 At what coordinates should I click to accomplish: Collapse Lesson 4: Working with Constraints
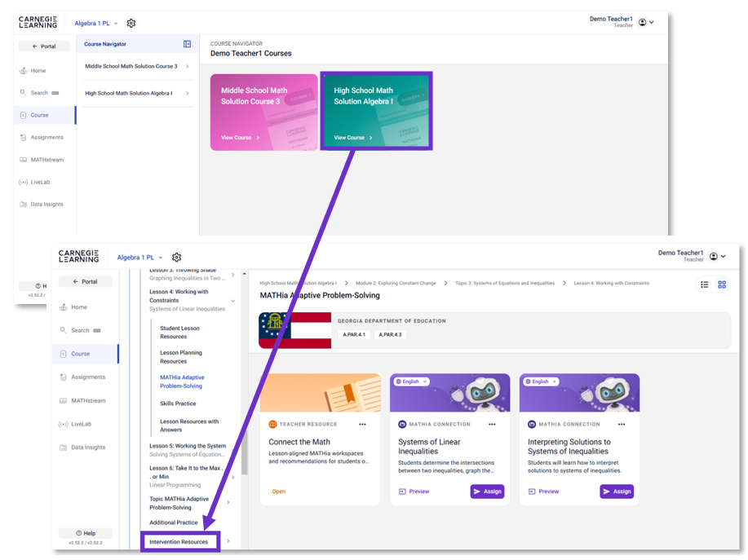pyautogui.click(x=232, y=301)
